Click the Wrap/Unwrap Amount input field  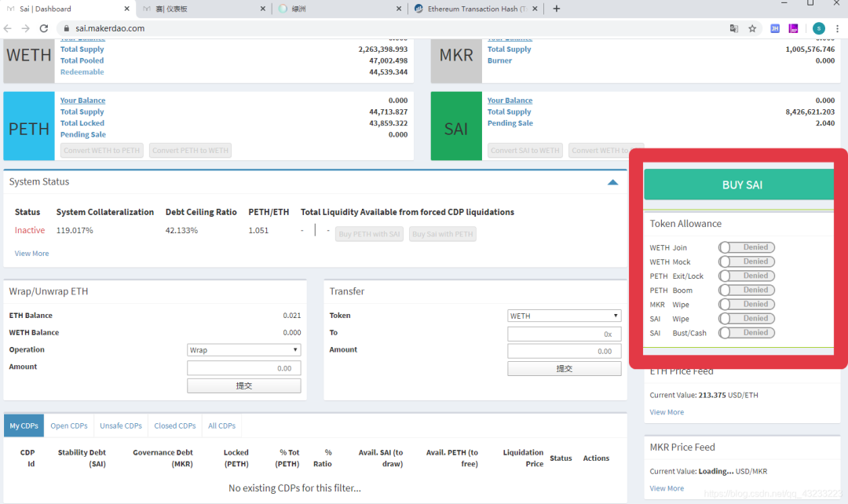(244, 367)
